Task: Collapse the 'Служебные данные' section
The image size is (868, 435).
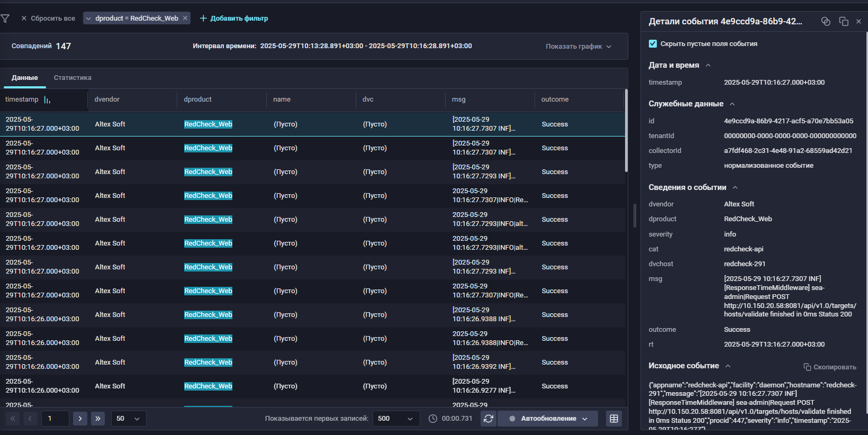Action: [733, 104]
